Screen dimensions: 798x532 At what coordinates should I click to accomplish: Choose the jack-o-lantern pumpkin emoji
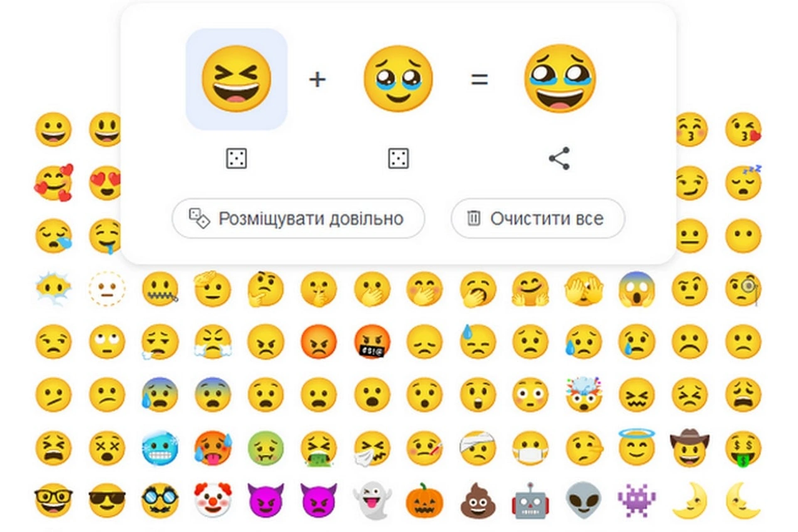click(424, 501)
